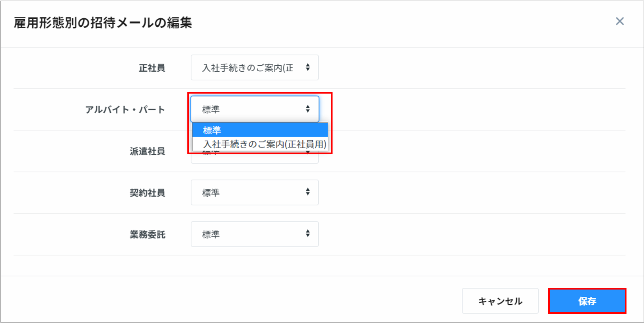Click the 業務委託 row label

pos(147,235)
